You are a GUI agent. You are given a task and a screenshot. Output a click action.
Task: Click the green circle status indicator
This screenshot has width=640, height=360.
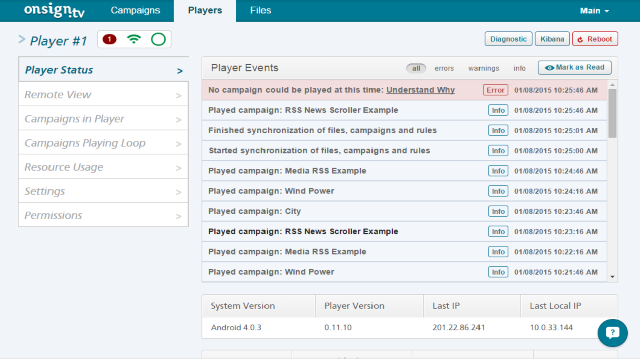tap(158, 39)
